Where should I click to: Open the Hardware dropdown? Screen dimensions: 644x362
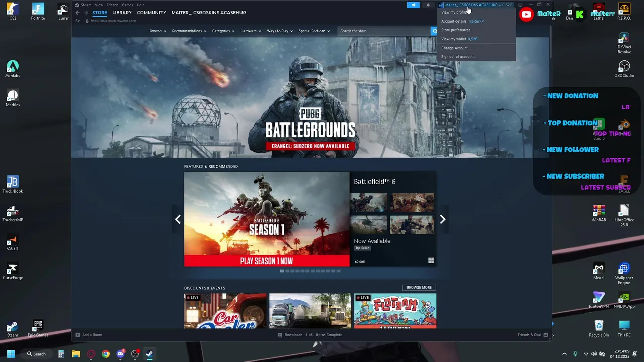pyautogui.click(x=251, y=31)
